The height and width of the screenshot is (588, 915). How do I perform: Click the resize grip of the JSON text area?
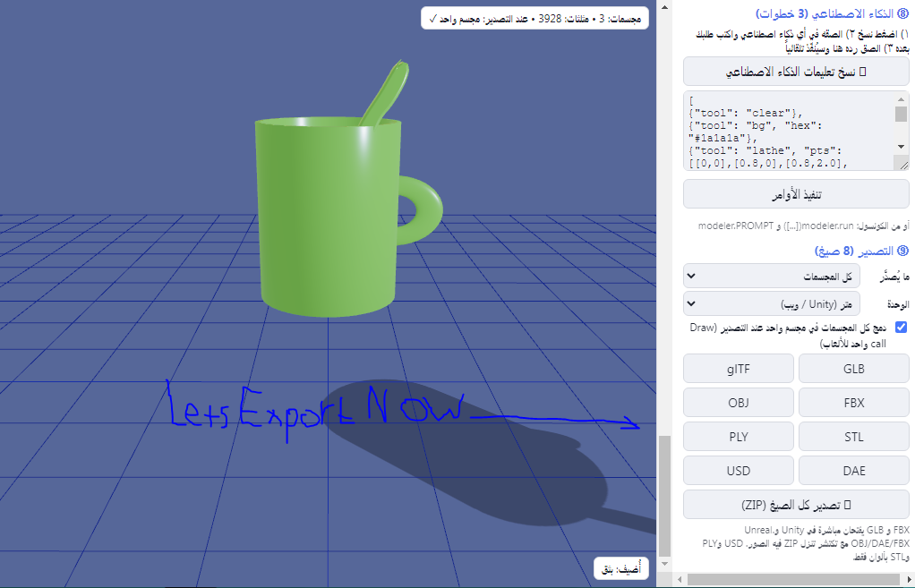coord(903,164)
